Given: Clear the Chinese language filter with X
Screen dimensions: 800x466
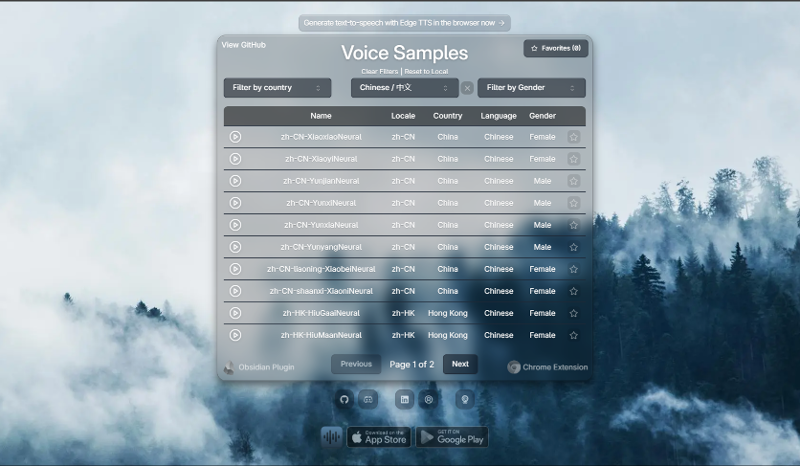Looking at the screenshot, I should (x=467, y=88).
